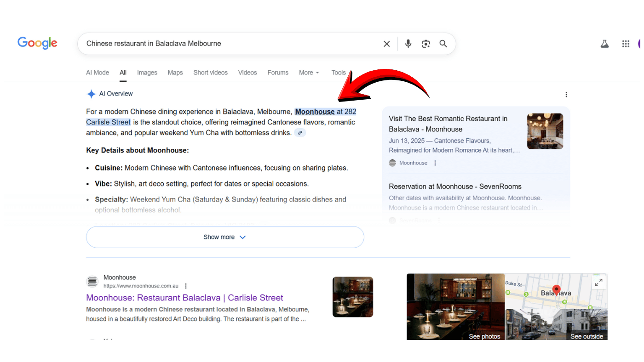This screenshot has height=362, width=644.
Task: Click 'Moonhouse' source name under first card
Action: tap(413, 163)
